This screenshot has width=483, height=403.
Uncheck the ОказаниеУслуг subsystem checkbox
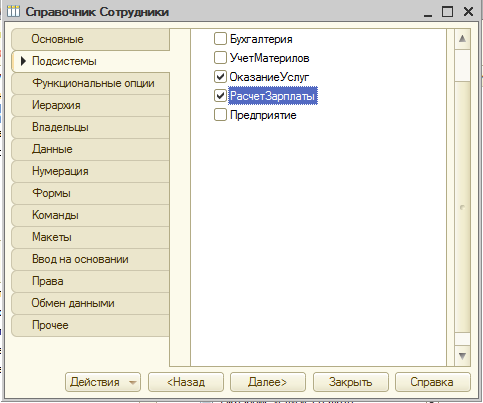(220, 77)
